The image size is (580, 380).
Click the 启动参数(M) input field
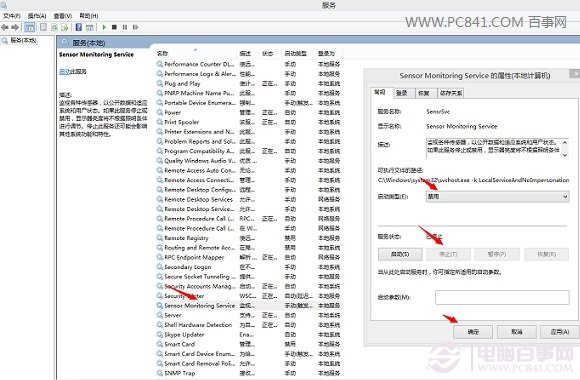click(502, 297)
